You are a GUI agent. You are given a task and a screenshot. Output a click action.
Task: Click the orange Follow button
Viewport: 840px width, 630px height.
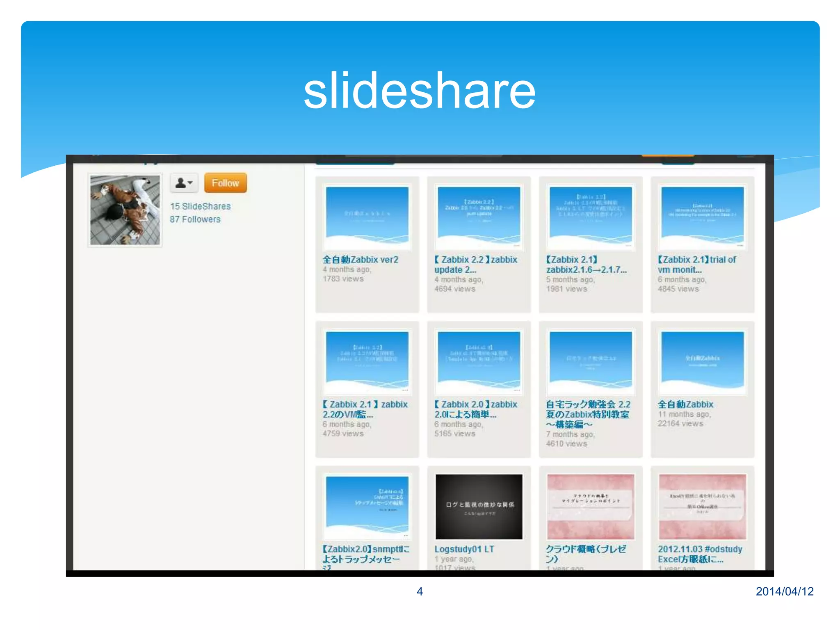click(226, 183)
